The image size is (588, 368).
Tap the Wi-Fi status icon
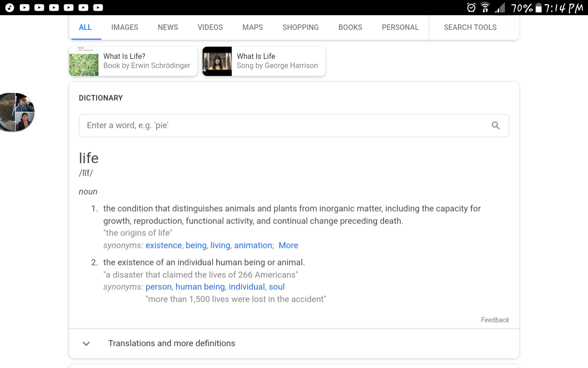tap(485, 7)
